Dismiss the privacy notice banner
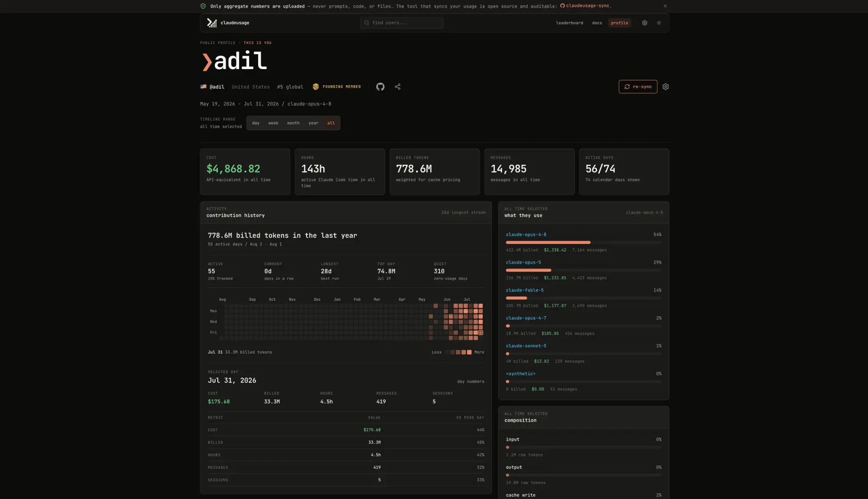The image size is (868, 499). [665, 6]
